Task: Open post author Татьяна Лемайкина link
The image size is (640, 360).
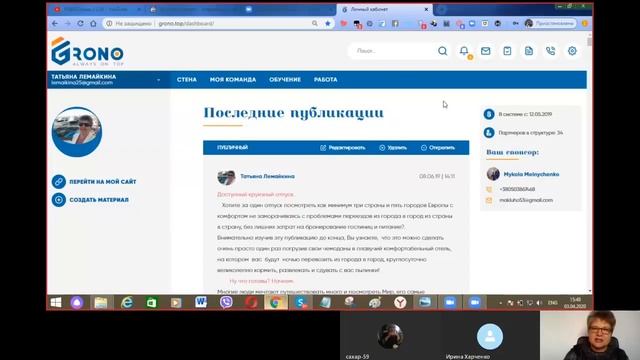Action: pyautogui.click(x=267, y=176)
